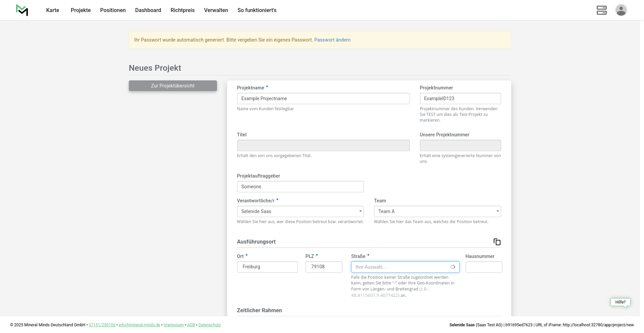
Task: Expand the Verantwortliche/r dropdown
Action: [x=300, y=211]
